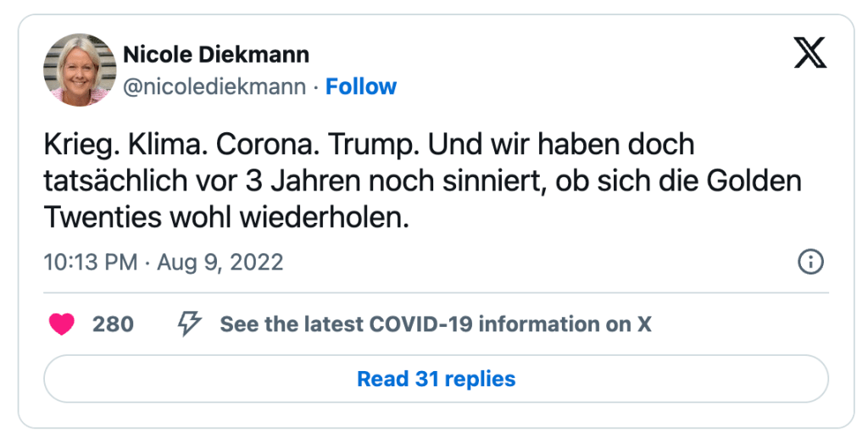The image size is (868, 438).
Task: Click the 280 likes count
Action: point(113,324)
